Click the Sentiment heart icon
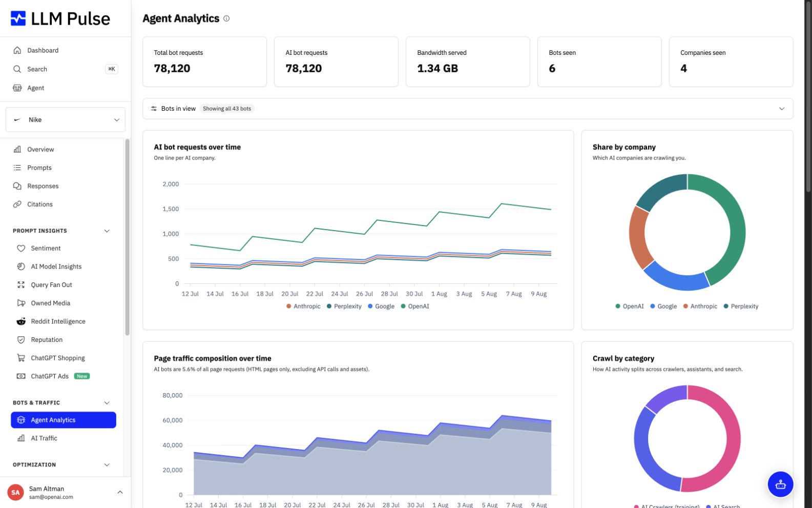The image size is (812, 508). coord(21,248)
